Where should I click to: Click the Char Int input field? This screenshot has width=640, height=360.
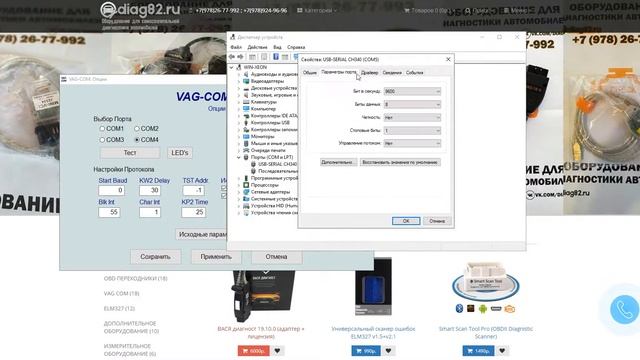(x=150, y=212)
